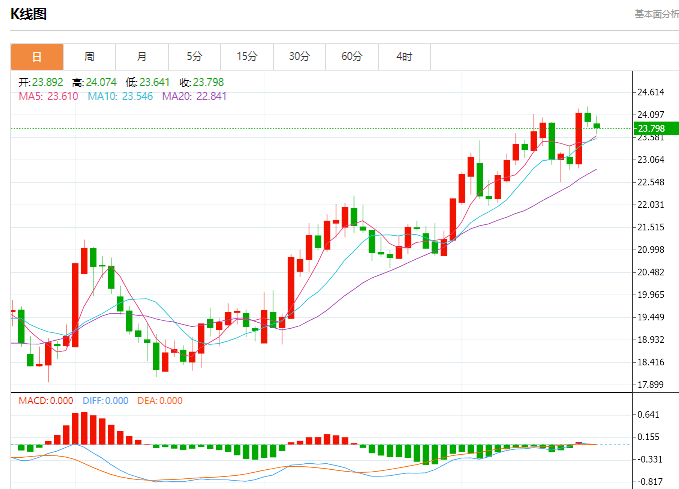
Task: Click the -0.331 MACD axis label
Action: [x=649, y=459]
